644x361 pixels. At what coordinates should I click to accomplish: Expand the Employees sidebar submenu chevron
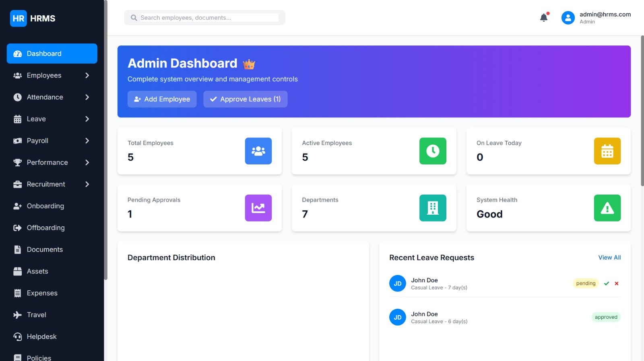click(87, 76)
